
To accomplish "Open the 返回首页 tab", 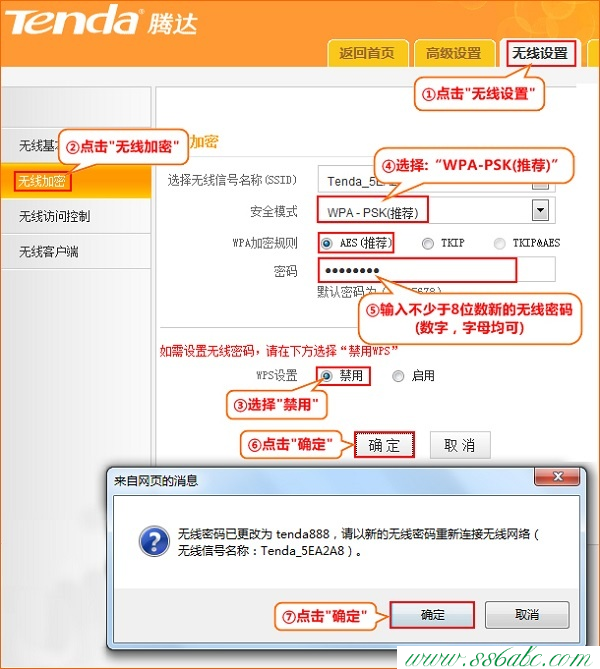I will (366, 53).
